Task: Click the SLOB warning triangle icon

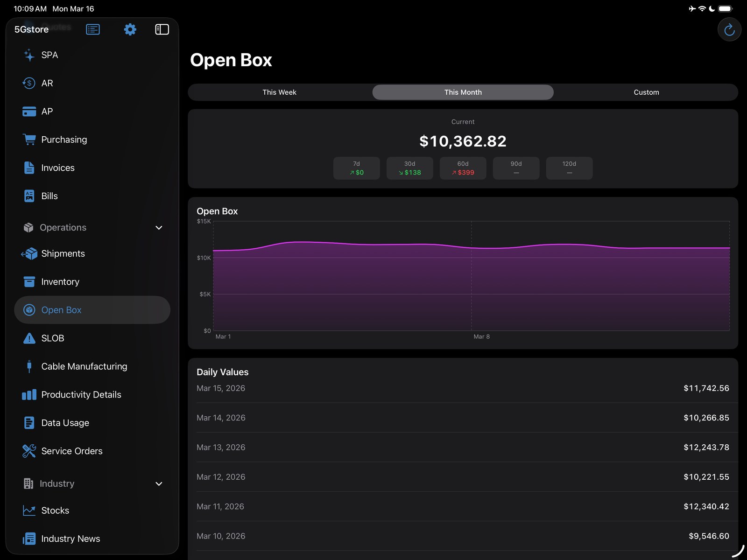Action: (28, 338)
